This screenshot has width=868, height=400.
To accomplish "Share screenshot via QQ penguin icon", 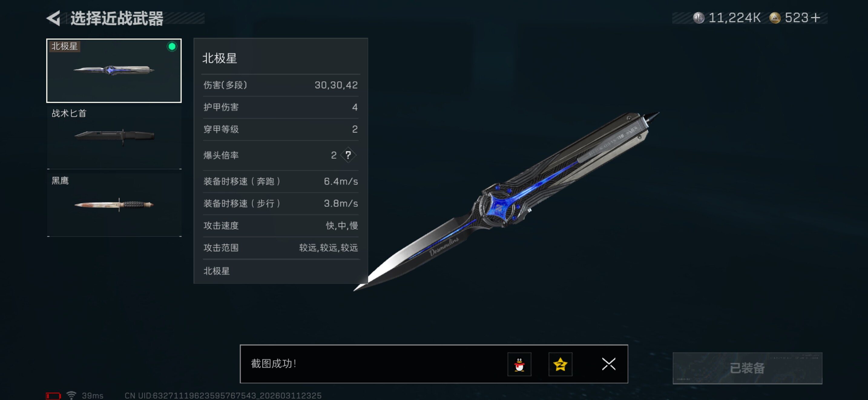I will tap(519, 364).
